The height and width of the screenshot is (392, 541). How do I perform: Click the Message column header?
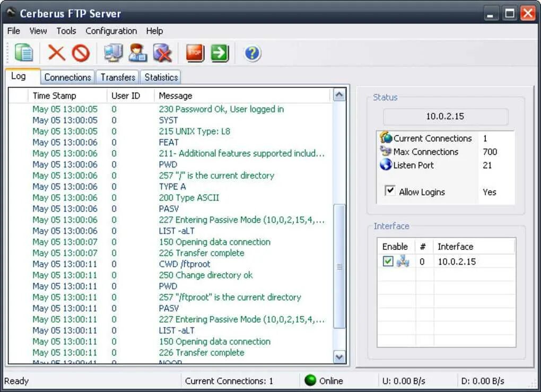[242, 95]
